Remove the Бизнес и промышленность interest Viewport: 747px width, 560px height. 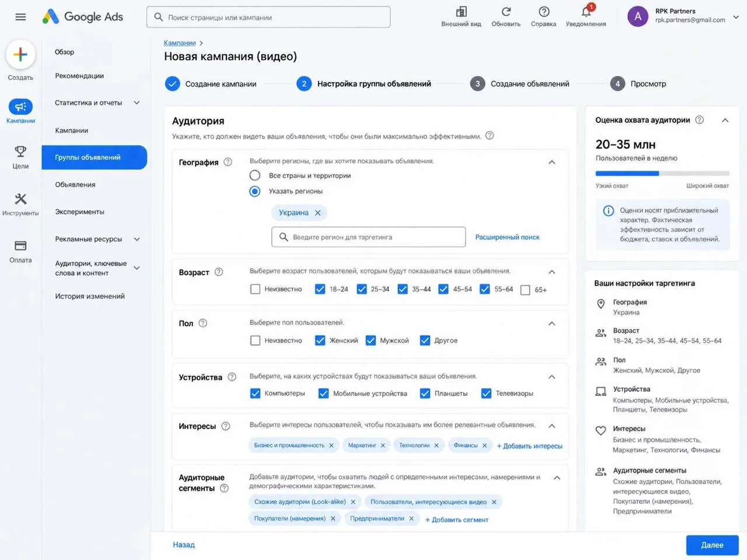[331, 446]
